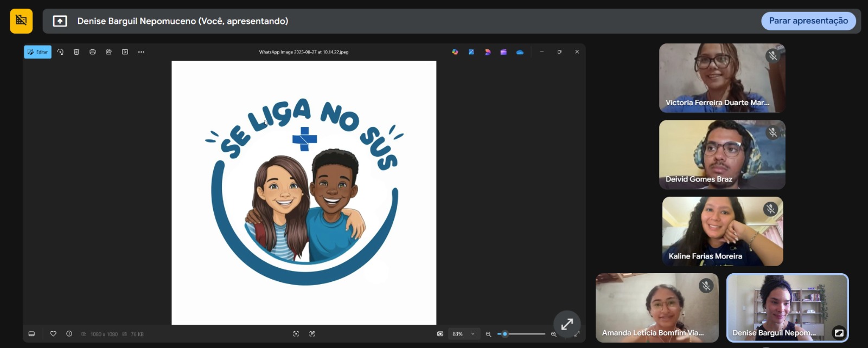Image resolution: width=868 pixels, height=348 pixels.
Task: Click the Editar button in Photos
Action: pyautogui.click(x=37, y=52)
